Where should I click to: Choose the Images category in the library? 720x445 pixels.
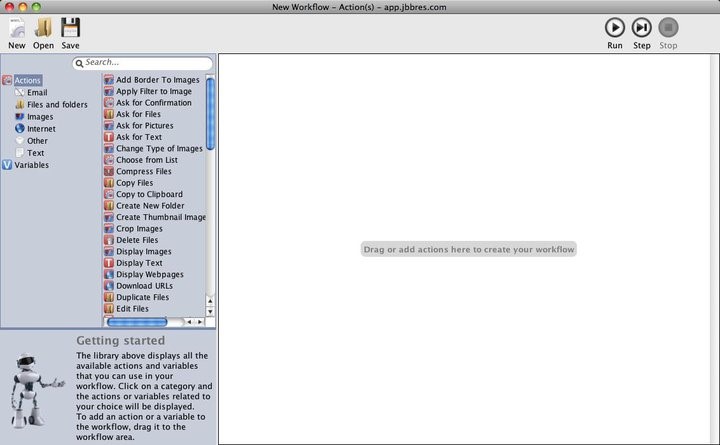click(x=40, y=117)
